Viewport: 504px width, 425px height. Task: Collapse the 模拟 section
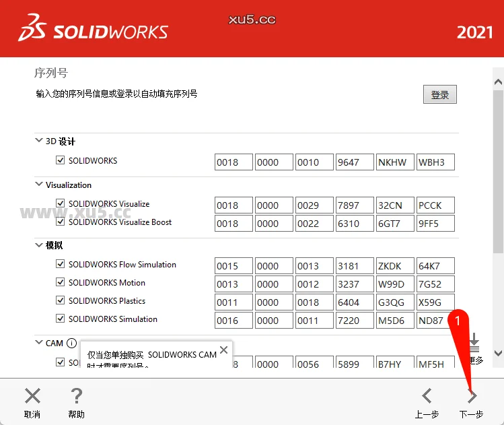pyautogui.click(x=38, y=246)
